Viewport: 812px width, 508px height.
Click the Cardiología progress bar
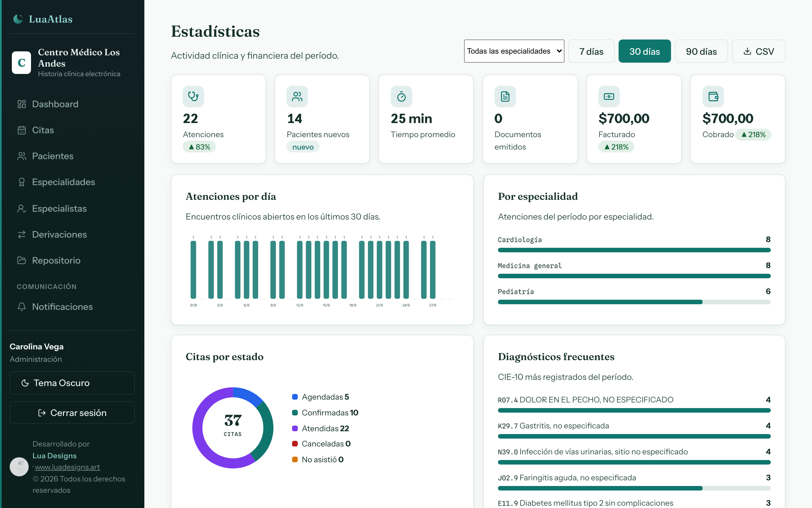tap(634, 250)
